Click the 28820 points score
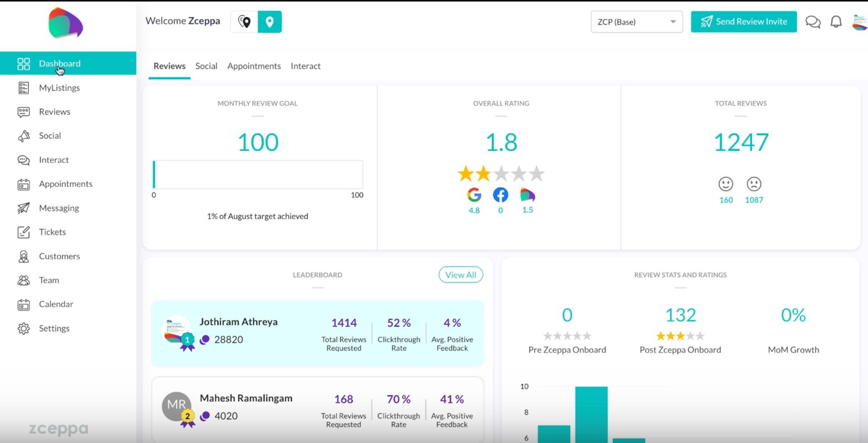Screen dimensions: 868x443 229,340
